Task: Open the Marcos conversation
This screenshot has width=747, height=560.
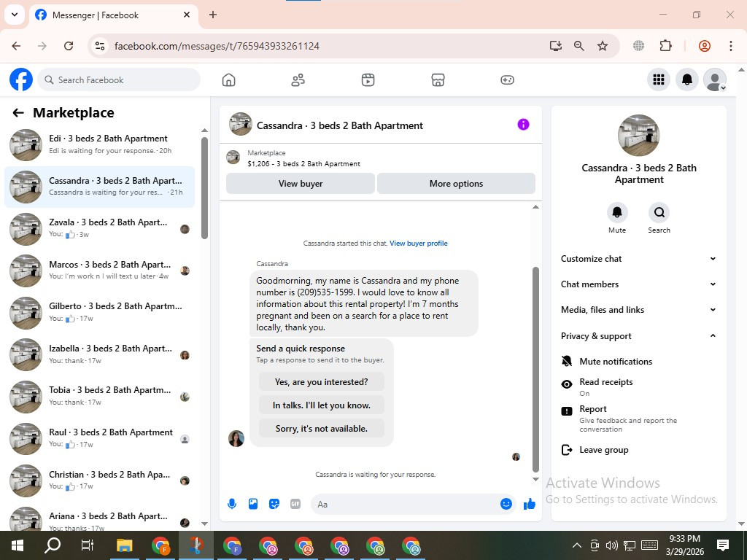Action: (x=99, y=271)
